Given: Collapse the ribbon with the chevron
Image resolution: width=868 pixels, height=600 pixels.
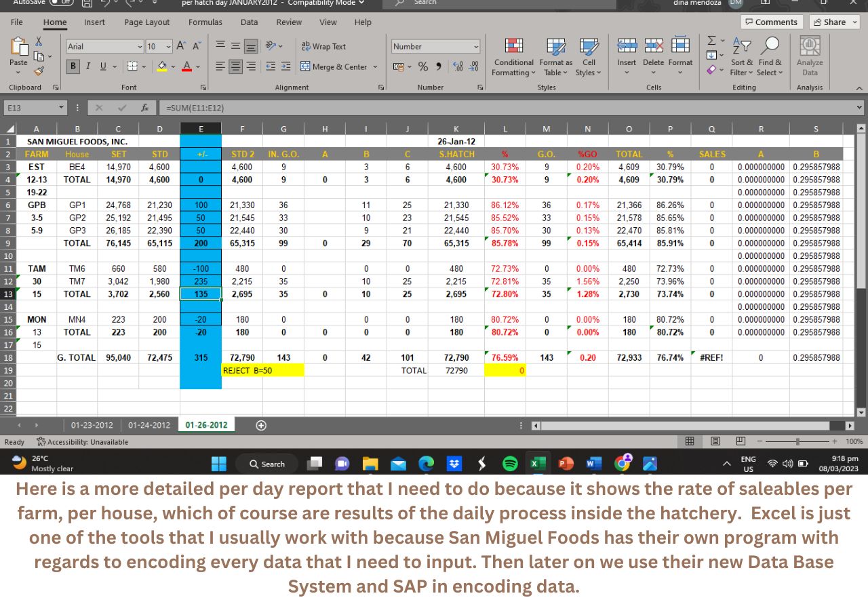Looking at the screenshot, I should [859, 87].
